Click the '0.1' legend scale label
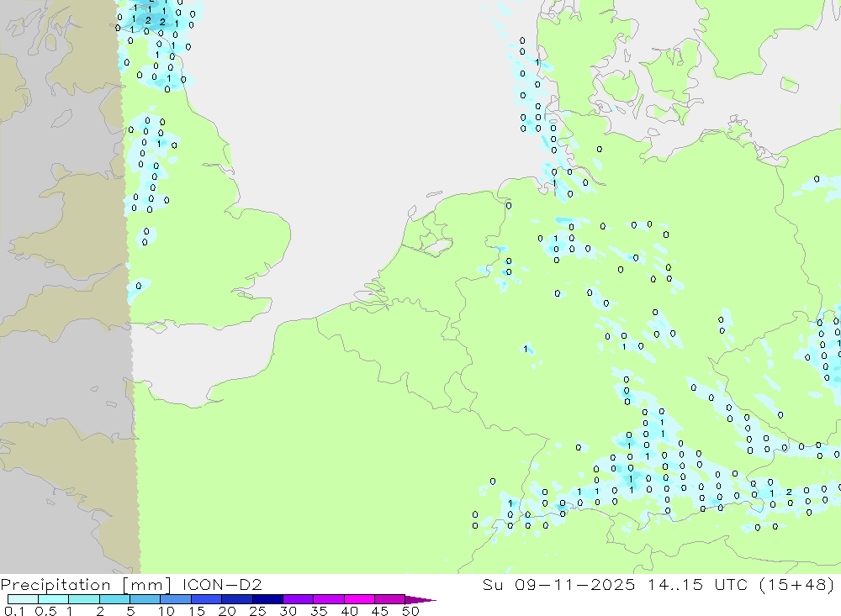The width and height of the screenshot is (841, 616). (14, 611)
